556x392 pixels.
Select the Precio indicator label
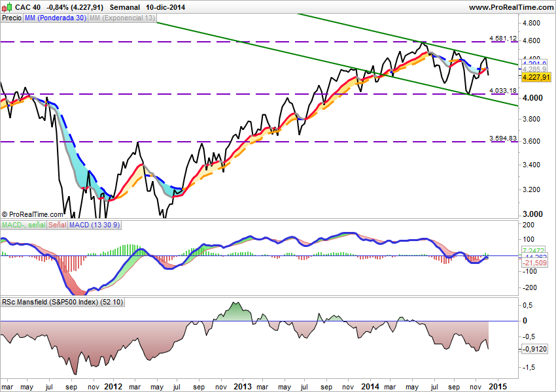(x=11, y=18)
